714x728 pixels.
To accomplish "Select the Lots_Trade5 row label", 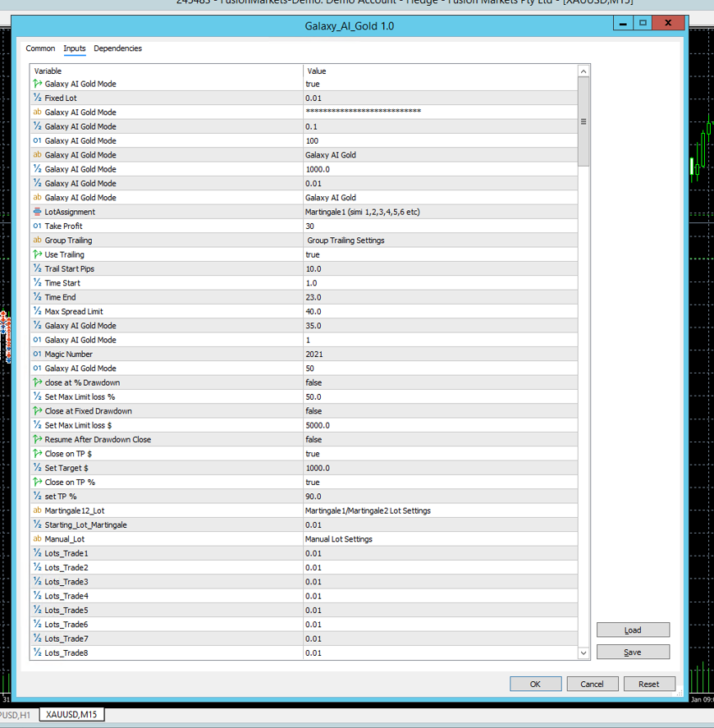I will [66, 610].
